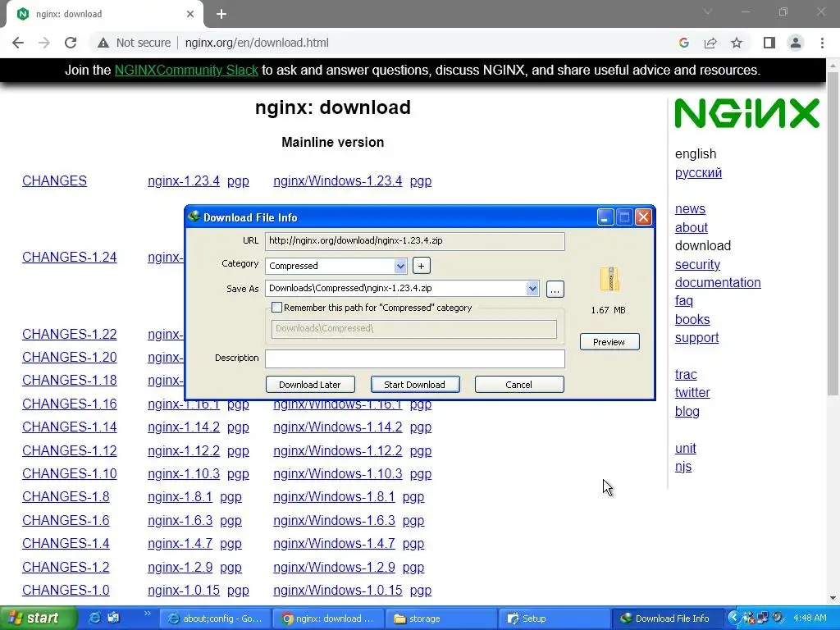Screen dimensions: 840x630
Task: Click the taskbar clock showing 4:48 AM
Action: pos(810,619)
